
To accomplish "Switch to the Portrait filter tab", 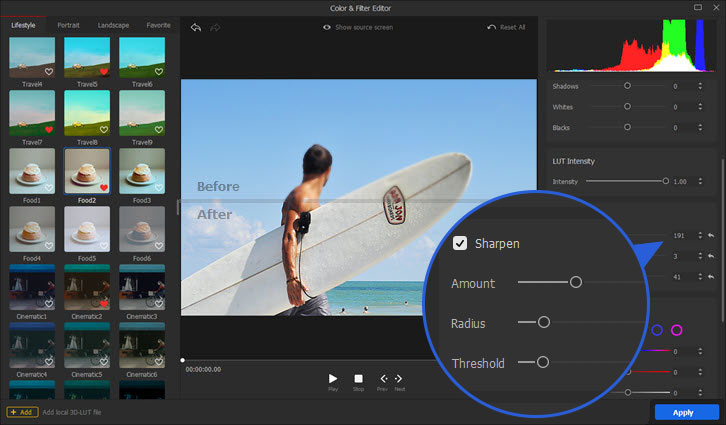I will (x=69, y=24).
